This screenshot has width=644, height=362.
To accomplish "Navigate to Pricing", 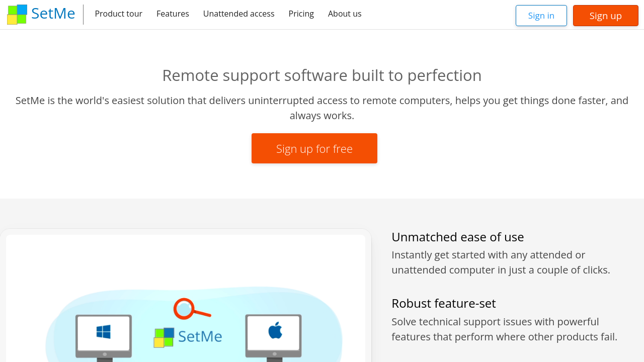I will click(301, 14).
